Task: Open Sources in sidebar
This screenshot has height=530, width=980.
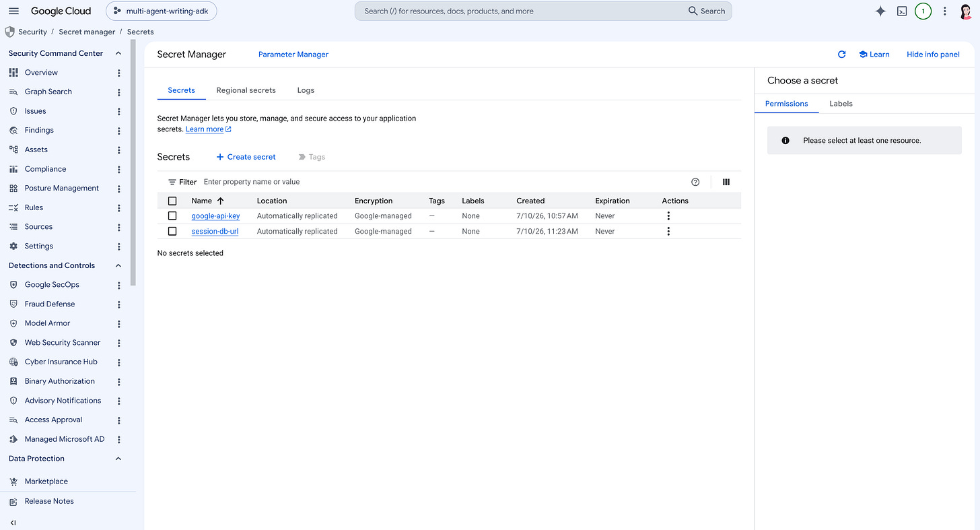Action: [x=38, y=227]
